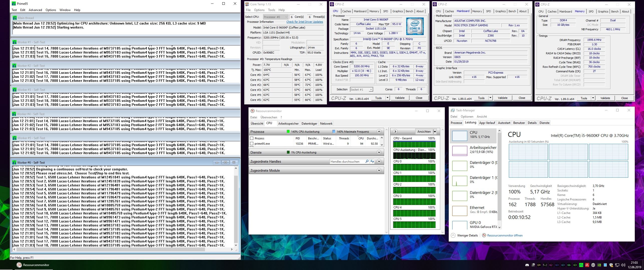Click the green CPU-Auslastung color legend square
This screenshot has width=644, height=270.
click(x=288, y=132)
